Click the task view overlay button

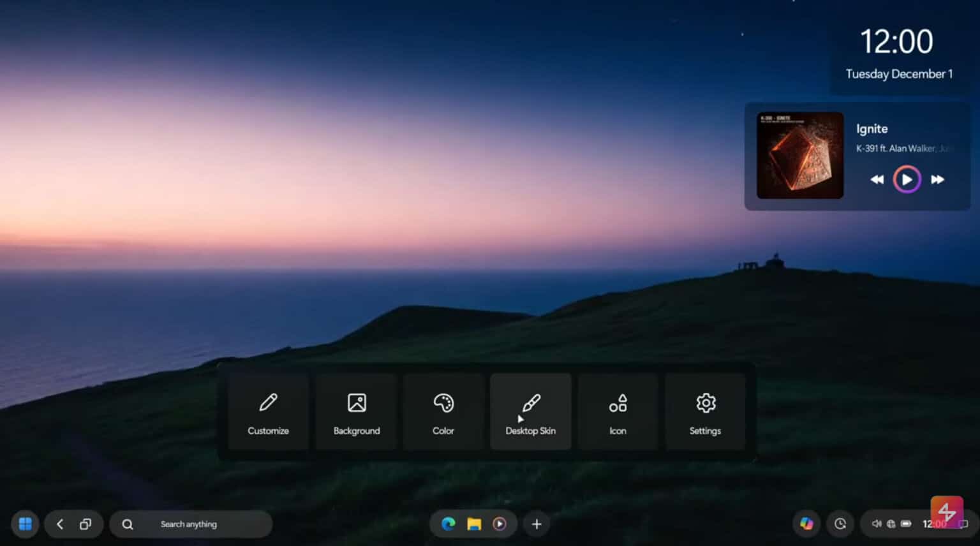coord(86,524)
